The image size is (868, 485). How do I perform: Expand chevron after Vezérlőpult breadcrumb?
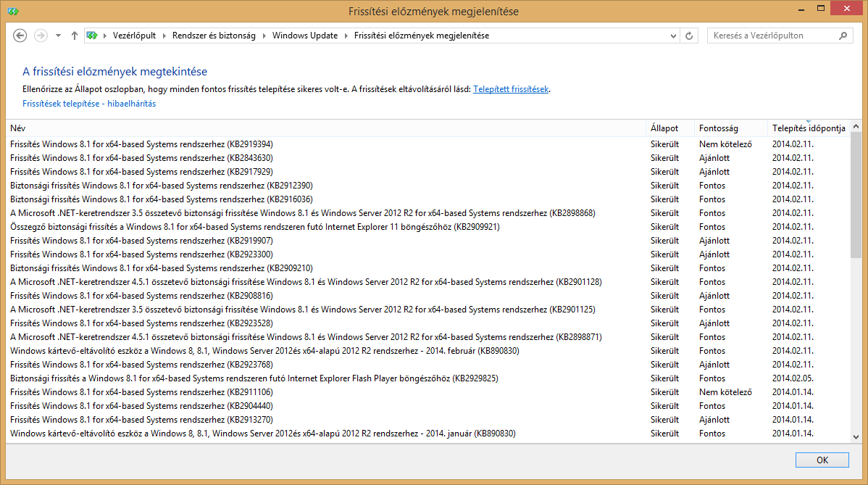[164, 36]
